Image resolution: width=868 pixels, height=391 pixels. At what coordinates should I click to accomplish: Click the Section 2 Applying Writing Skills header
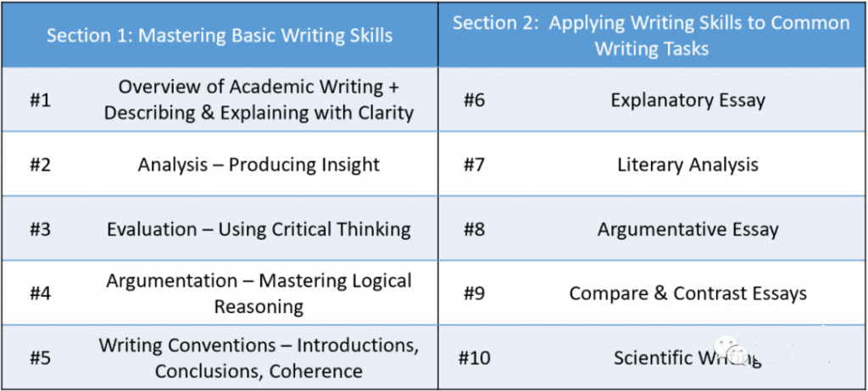click(652, 35)
